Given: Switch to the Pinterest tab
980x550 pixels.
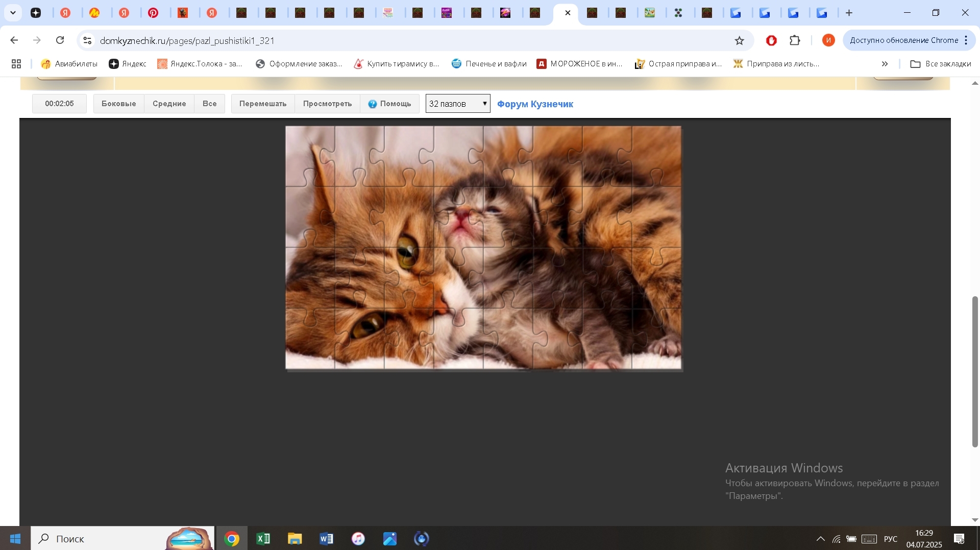Looking at the screenshot, I should point(153,13).
